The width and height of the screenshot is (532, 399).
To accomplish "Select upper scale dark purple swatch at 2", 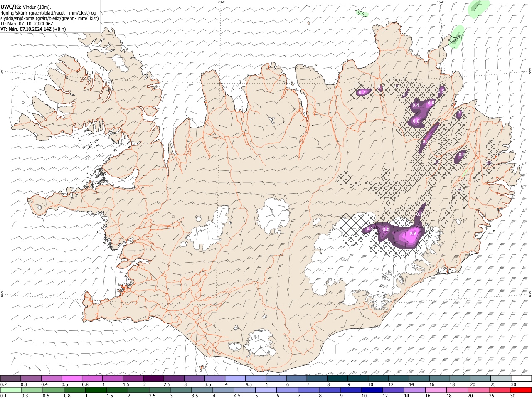I will pos(153,378).
